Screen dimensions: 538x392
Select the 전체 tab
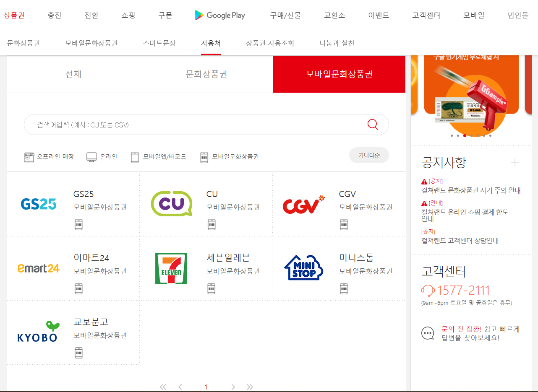coord(73,74)
